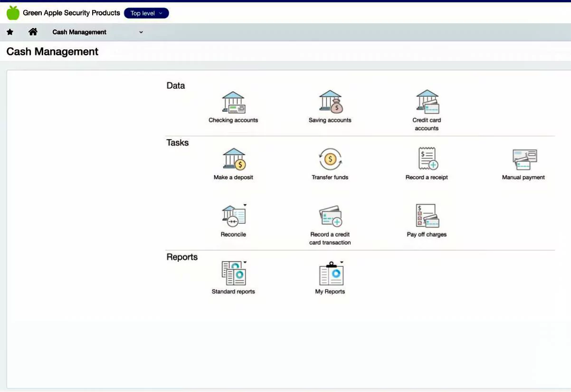This screenshot has width=571, height=392.
Task: Open the Standard reports icon
Action: (233, 274)
